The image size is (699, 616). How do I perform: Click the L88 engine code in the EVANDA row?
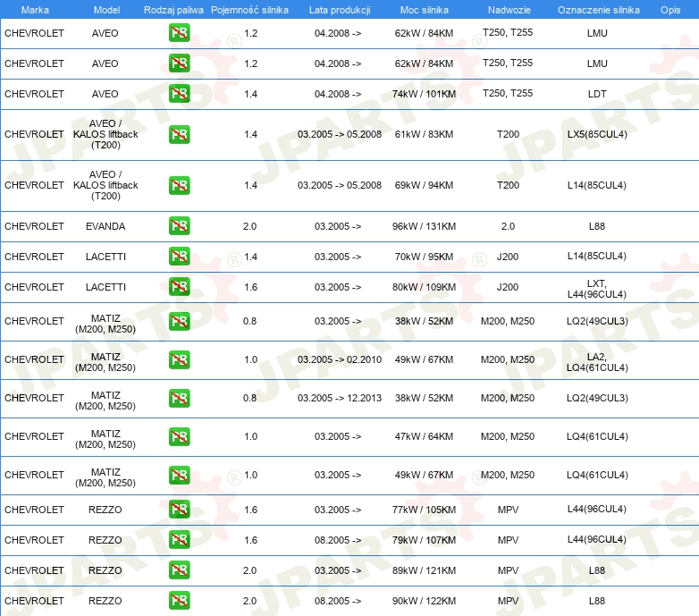pos(597,226)
